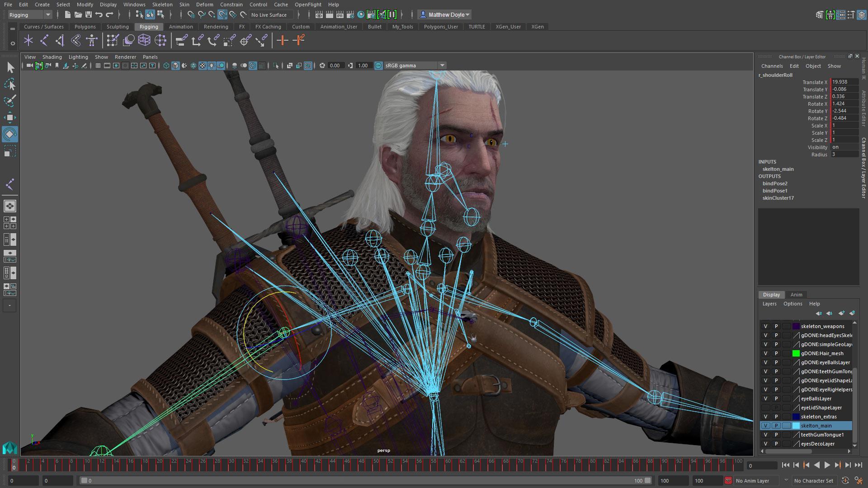The image size is (868, 488).
Task: Expand the skinCluster17 output node
Action: click(778, 198)
